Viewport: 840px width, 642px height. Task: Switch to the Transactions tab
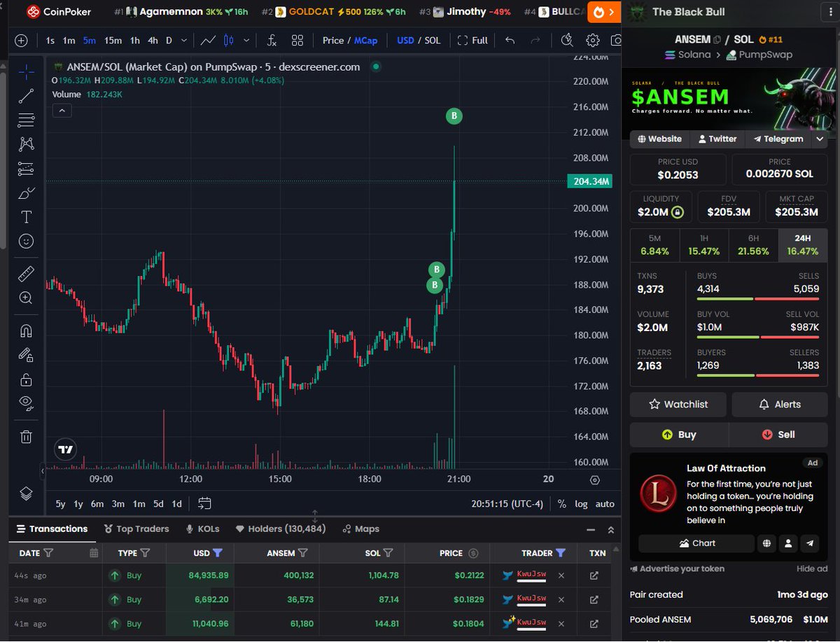pyautogui.click(x=52, y=529)
